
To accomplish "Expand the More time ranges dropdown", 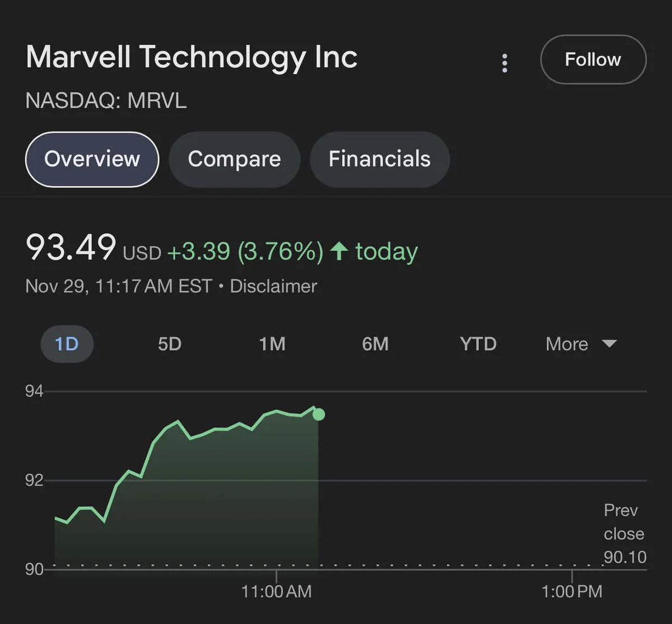I will [567, 343].
